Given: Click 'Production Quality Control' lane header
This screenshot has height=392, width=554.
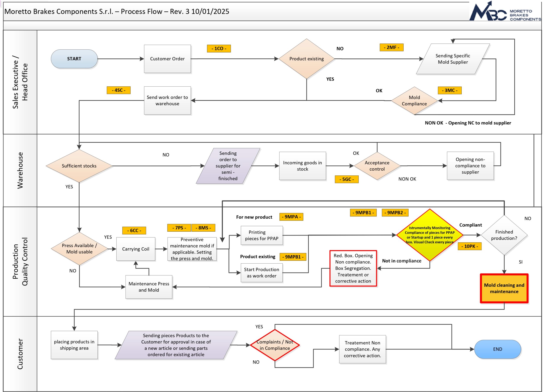Looking at the screenshot, I should (20, 262).
